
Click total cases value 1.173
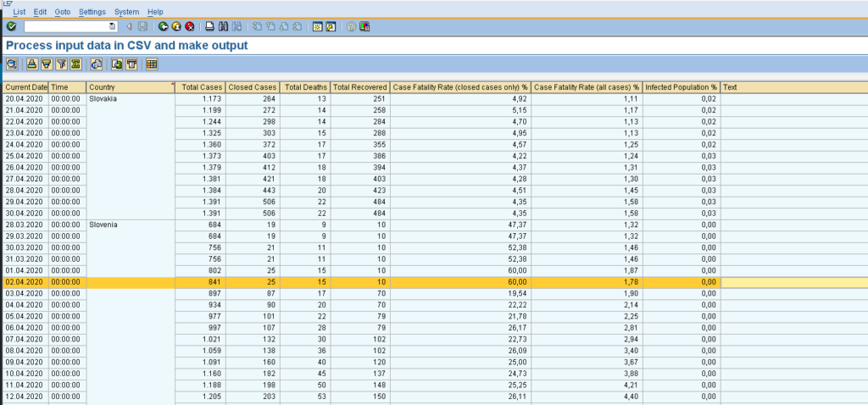[200, 99]
